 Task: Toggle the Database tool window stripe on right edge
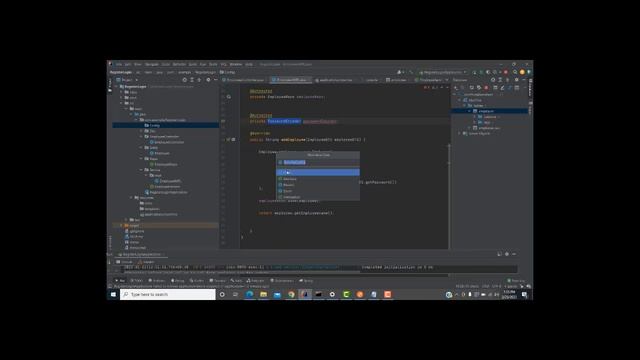tap(530, 87)
